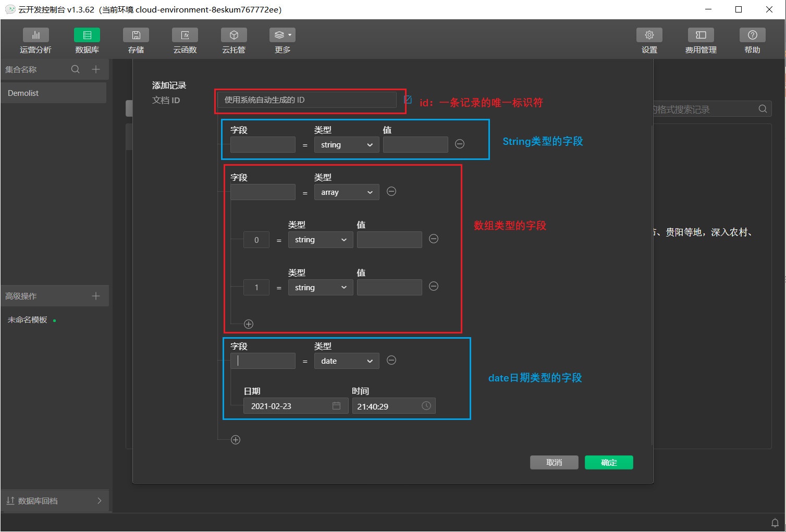Open the calendar date picker icon
Image resolution: width=786 pixels, height=532 pixels.
coord(337,405)
